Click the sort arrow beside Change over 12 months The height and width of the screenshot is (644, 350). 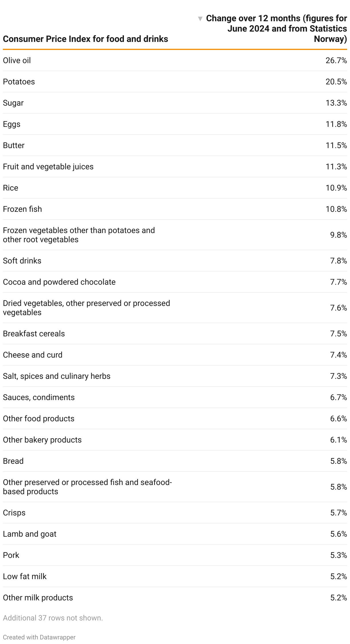pos(200,19)
